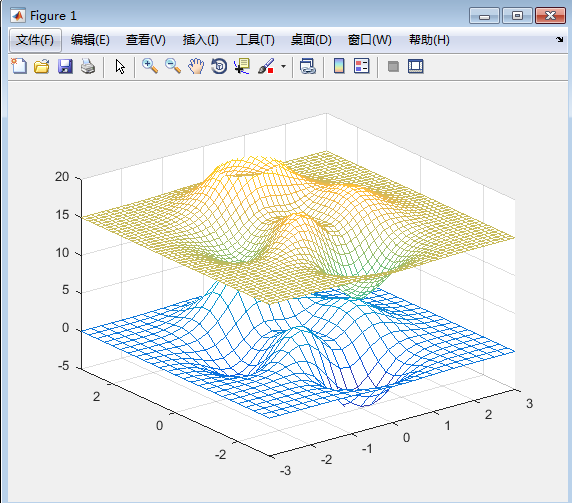Open file with folder icon
Viewport: 572px width, 503px height.
click(x=42, y=66)
